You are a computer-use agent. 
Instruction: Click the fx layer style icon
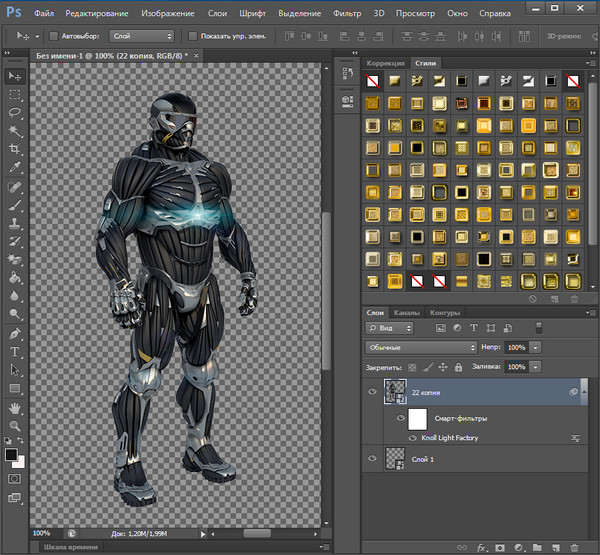tap(481, 547)
